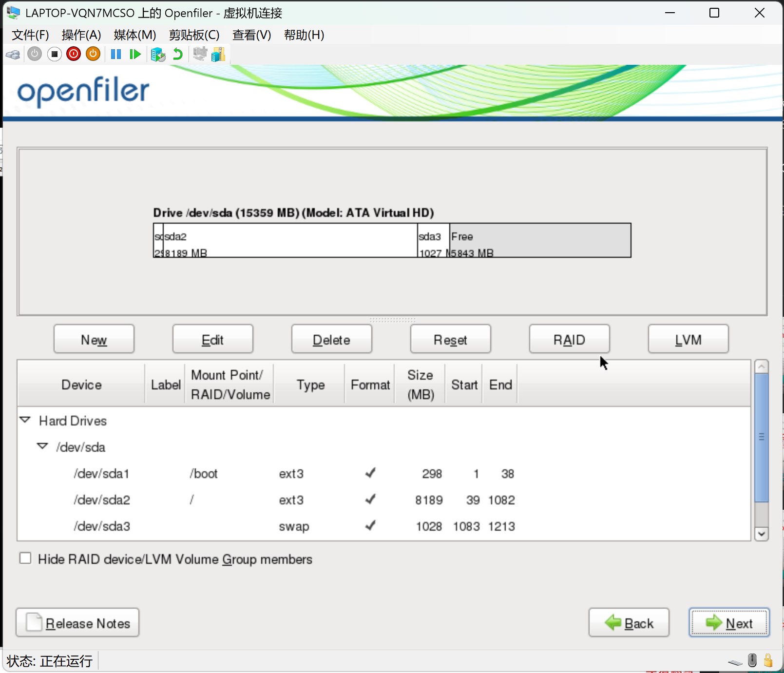
Task: Click the /boot mount point cell
Action: point(204,474)
